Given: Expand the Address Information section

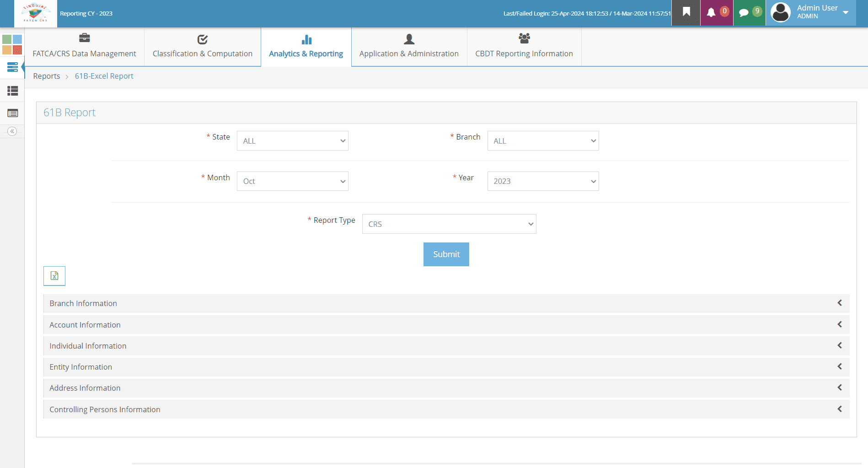Looking at the screenshot, I should click(x=446, y=388).
